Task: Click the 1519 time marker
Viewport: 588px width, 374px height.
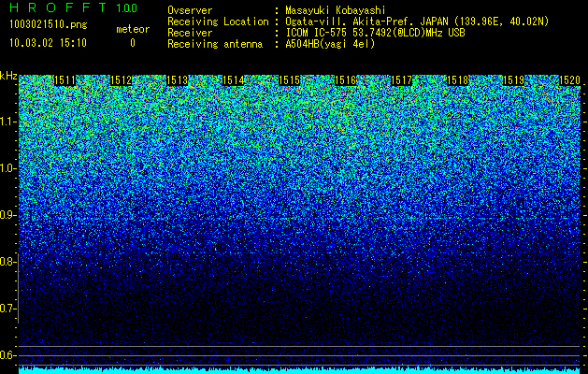Action: tap(513, 80)
